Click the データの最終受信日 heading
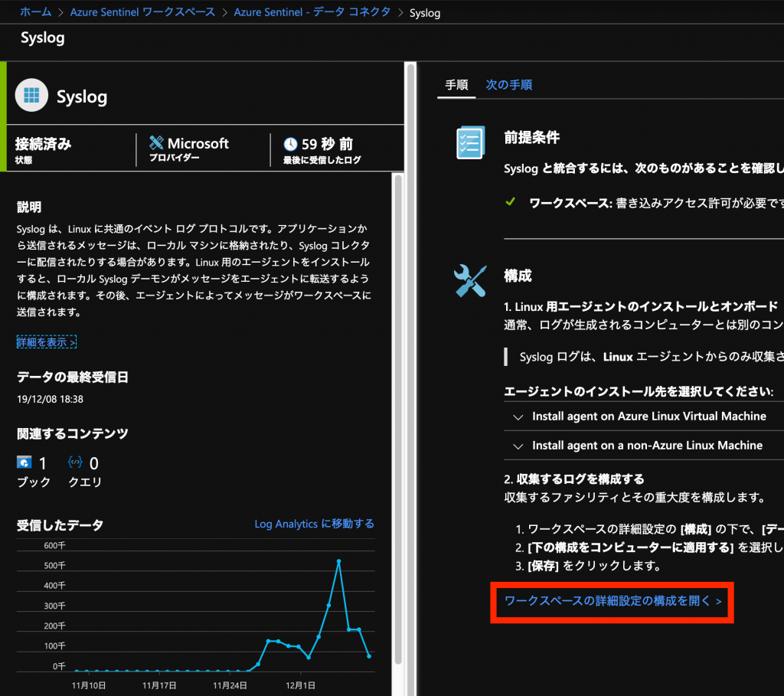This screenshot has width=784, height=696. pyautogui.click(x=73, y=377)
